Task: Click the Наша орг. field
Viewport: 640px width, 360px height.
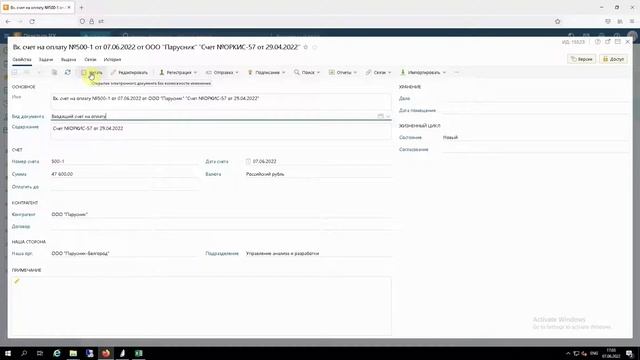Action: tap(124, 253)
